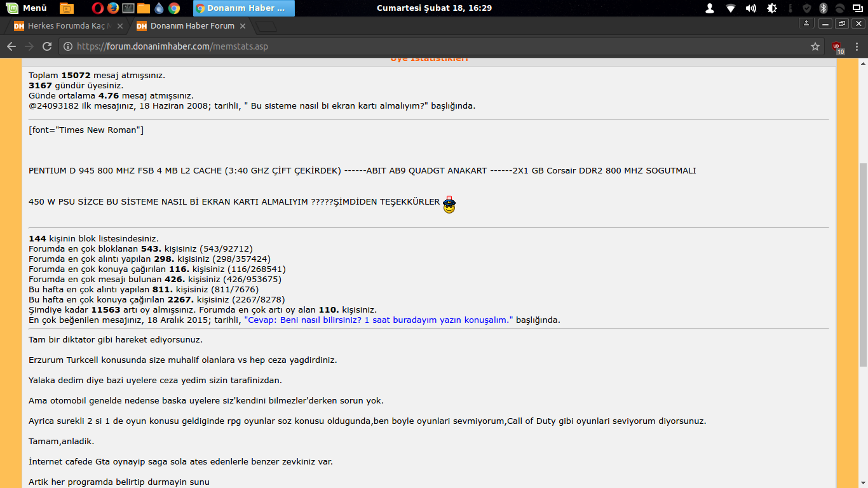Bookmark this page with star icon

tap(815, 46)
